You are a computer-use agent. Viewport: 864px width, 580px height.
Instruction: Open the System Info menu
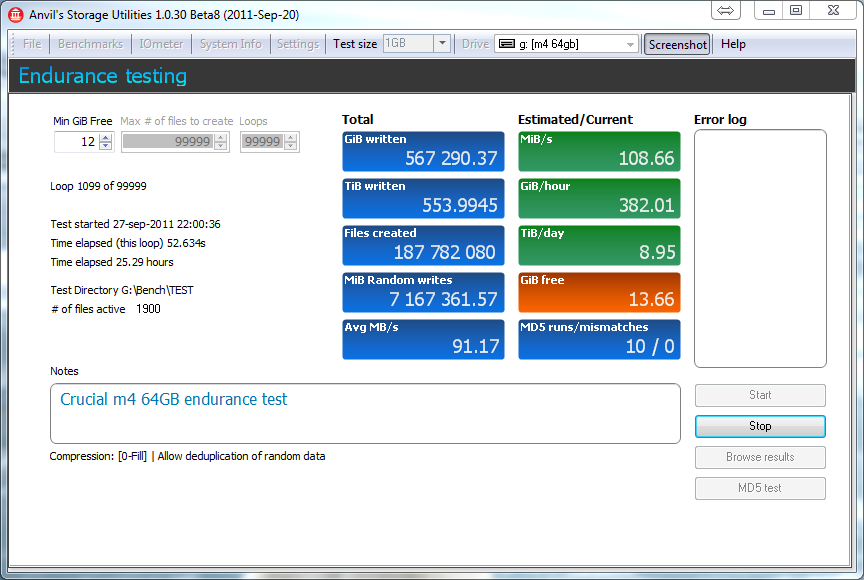(230, 44)
